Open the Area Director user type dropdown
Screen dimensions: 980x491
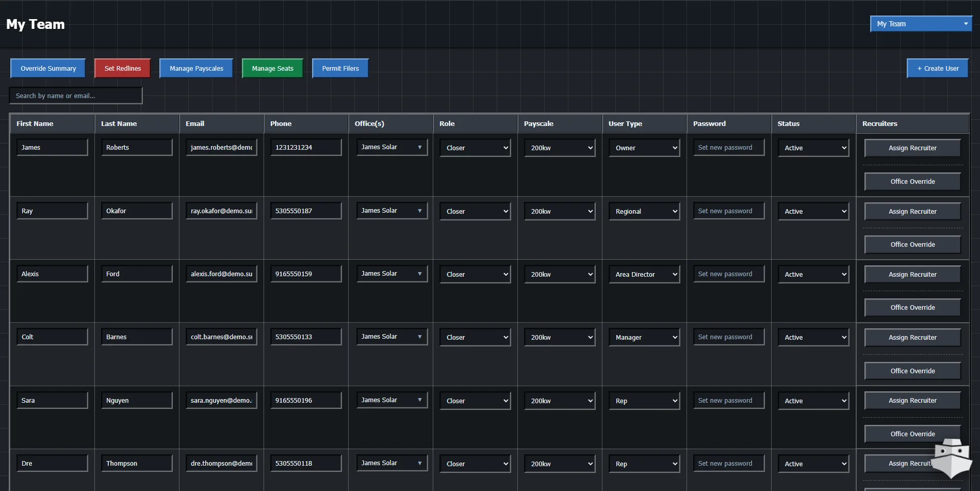tap(644, 274)
